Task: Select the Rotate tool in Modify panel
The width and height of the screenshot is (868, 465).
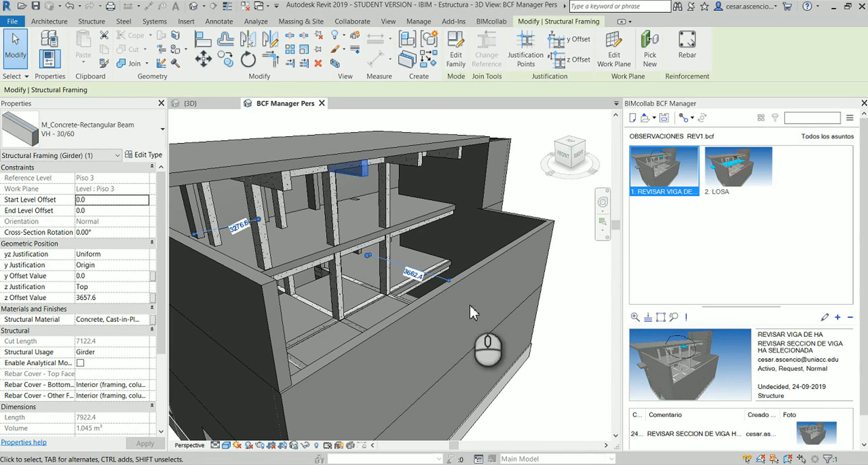Action: tap(248, 60)
